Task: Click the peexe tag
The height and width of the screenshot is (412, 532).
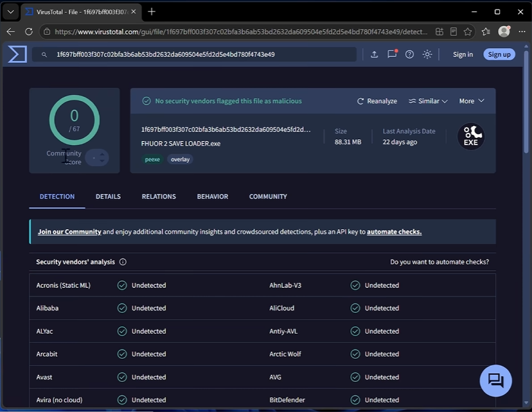Action: coord(152,159)
